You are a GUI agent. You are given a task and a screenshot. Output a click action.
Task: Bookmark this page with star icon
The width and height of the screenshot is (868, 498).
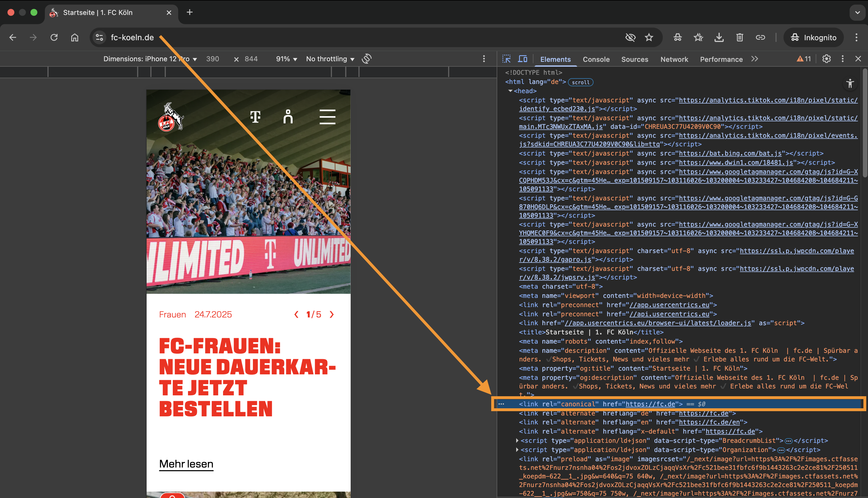pyautogui.click(x=649, y=37)
